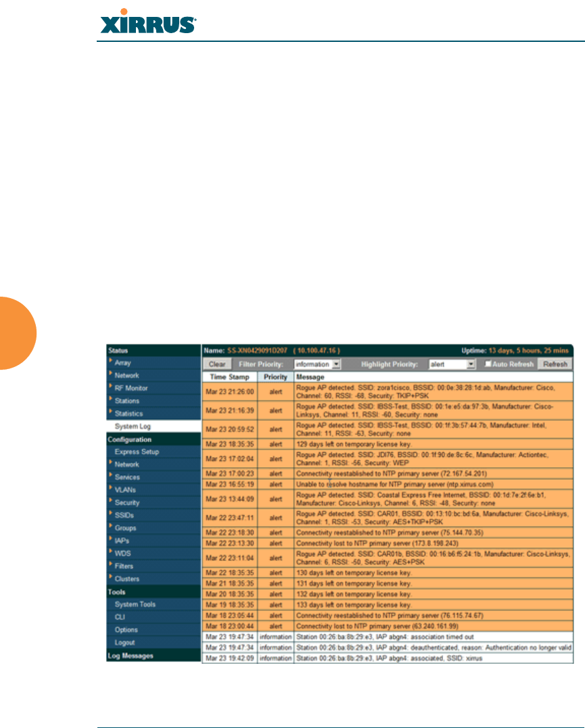Open the Options page under Tools
The width and height of the screenshot is (585, 728).
click(x=126, y=630)
